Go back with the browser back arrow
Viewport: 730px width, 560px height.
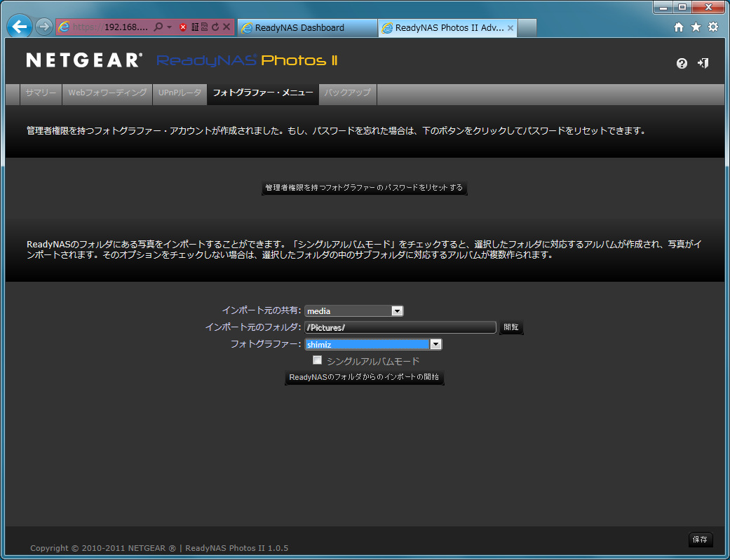pyautogui.click(x=20, y=27)
